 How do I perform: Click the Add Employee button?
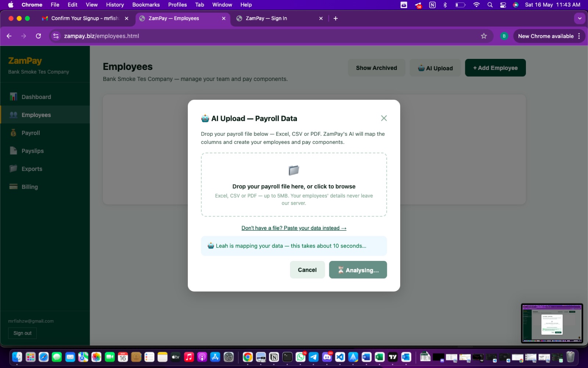click(495, 68)
